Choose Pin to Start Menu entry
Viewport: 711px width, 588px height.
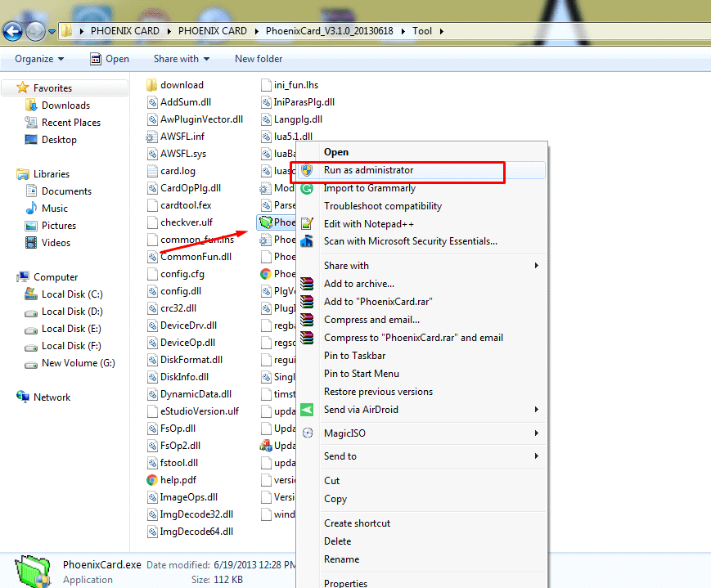(362, 374)
